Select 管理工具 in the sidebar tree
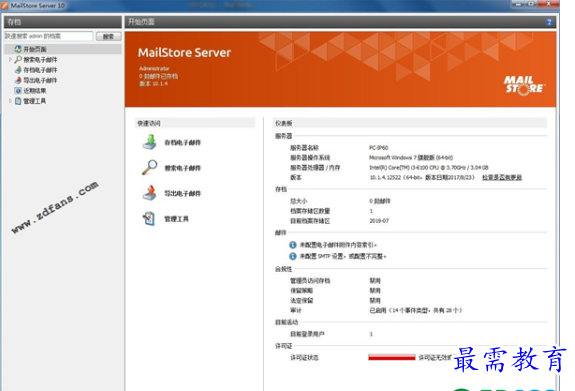 point(35,101)
